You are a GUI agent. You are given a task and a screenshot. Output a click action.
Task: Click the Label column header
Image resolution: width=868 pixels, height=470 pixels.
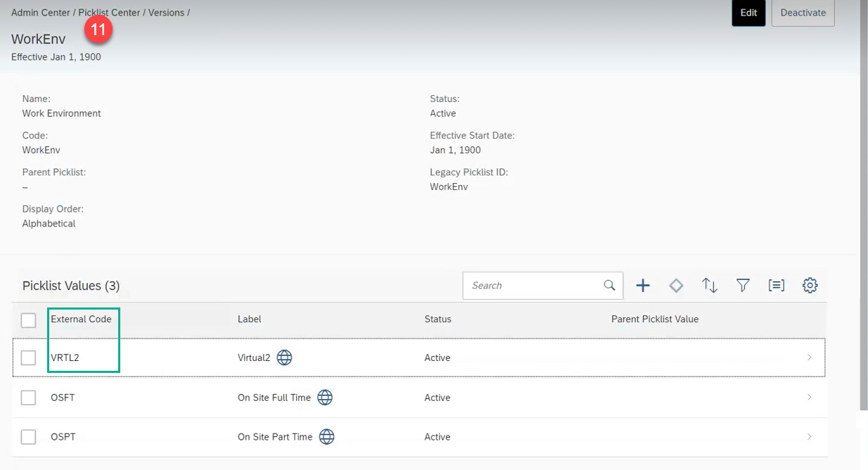(250, 319)
